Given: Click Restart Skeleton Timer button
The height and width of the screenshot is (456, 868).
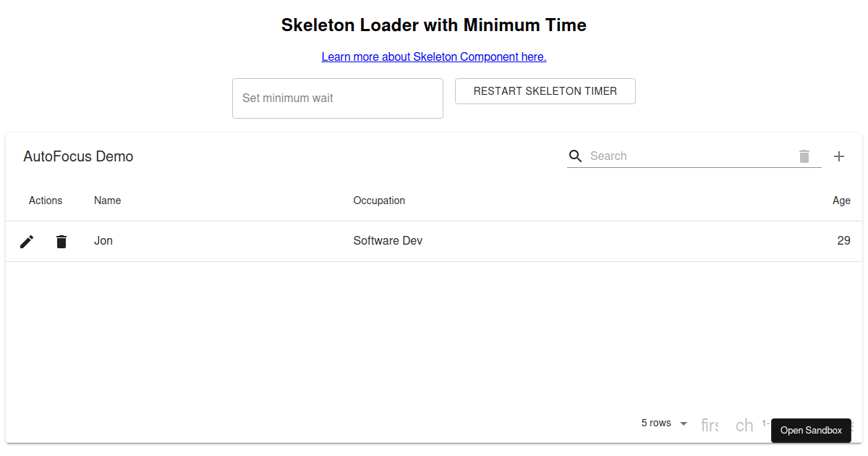Looking at the screenshot, I should (545, 91).
